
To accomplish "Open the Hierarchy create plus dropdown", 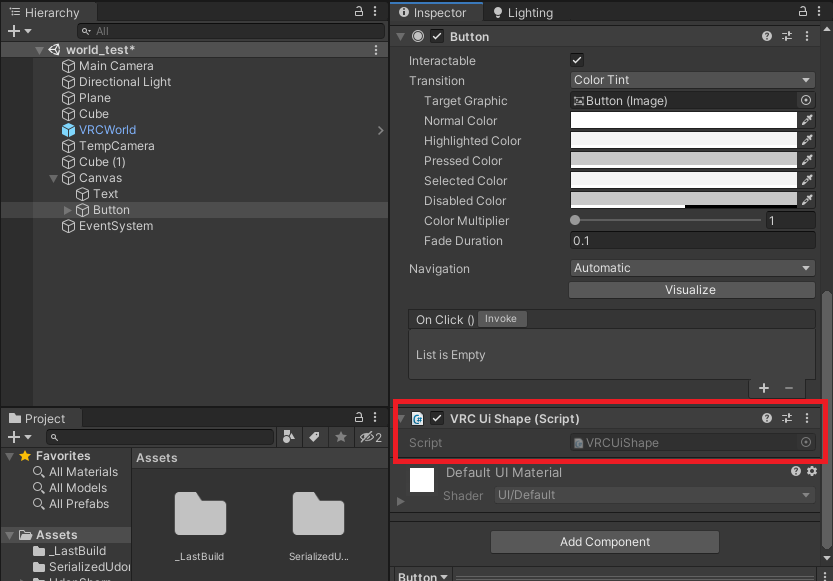I will coord(19,31).
